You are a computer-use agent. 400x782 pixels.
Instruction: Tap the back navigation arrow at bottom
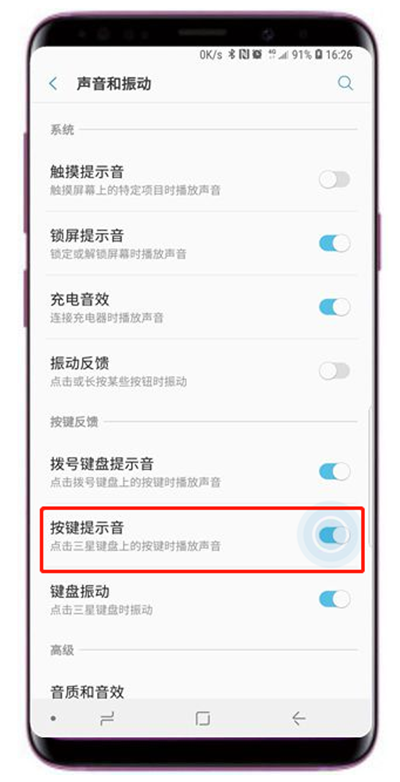(x=298, y=718)
